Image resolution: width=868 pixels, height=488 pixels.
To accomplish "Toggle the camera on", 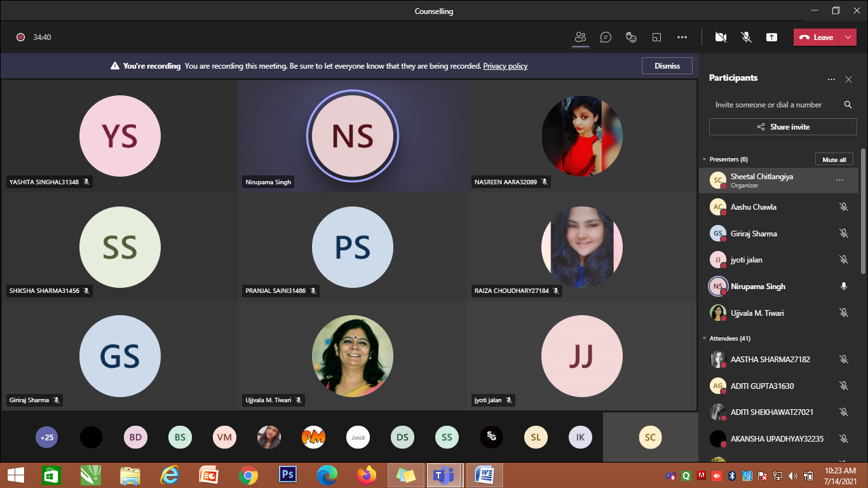I will [721, 37].
